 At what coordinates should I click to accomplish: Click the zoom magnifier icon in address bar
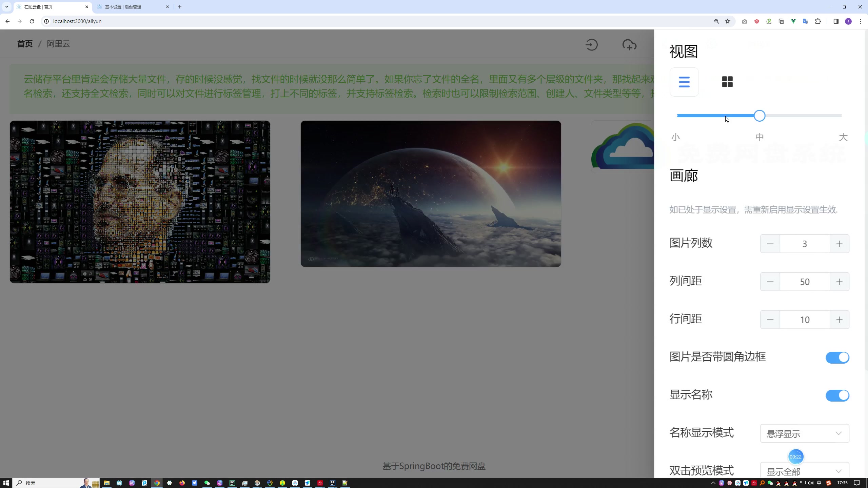(x=716, y=21)
